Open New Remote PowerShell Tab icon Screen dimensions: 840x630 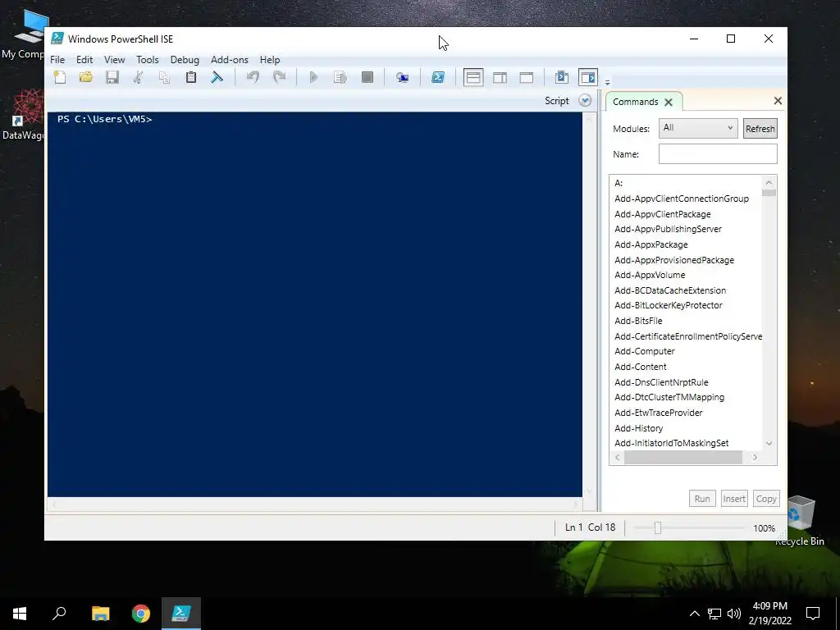point(402,77)
